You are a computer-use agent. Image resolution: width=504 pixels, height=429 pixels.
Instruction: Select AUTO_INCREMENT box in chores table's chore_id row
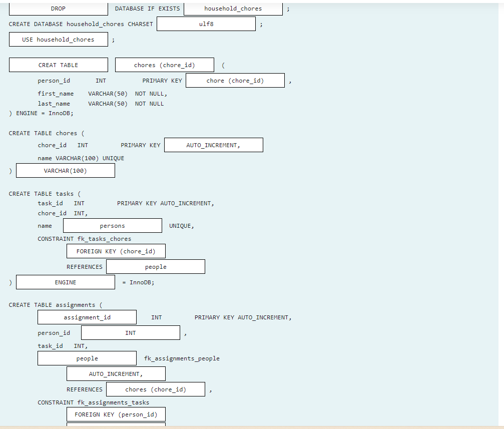click(213, 145)
